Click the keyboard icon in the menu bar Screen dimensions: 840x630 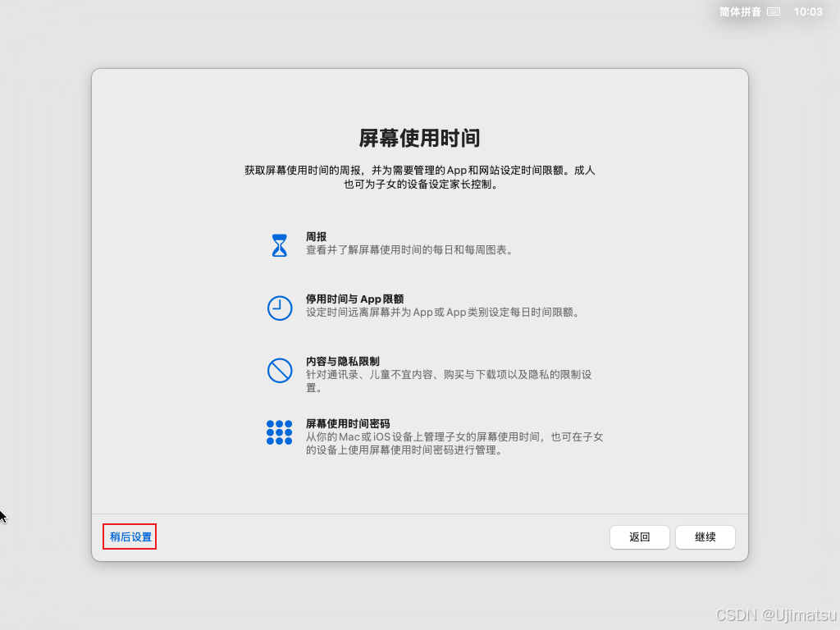point(774,11)
